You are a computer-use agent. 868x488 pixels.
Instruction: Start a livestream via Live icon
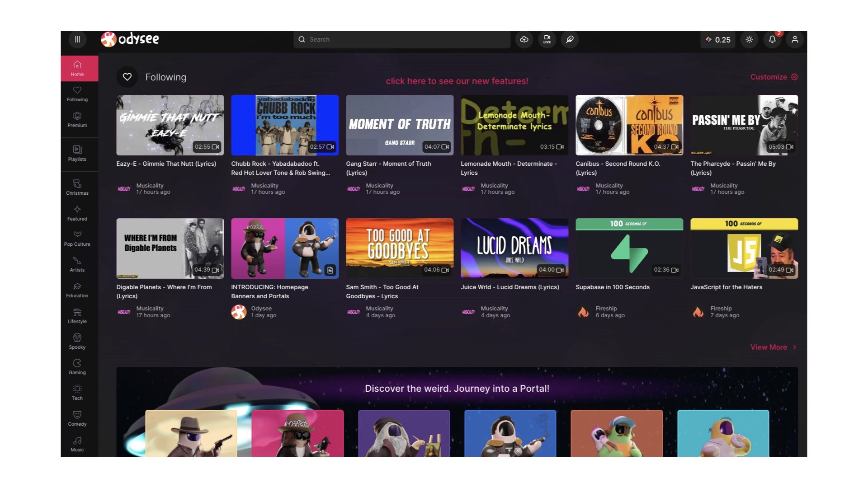(x=547, y=39)
